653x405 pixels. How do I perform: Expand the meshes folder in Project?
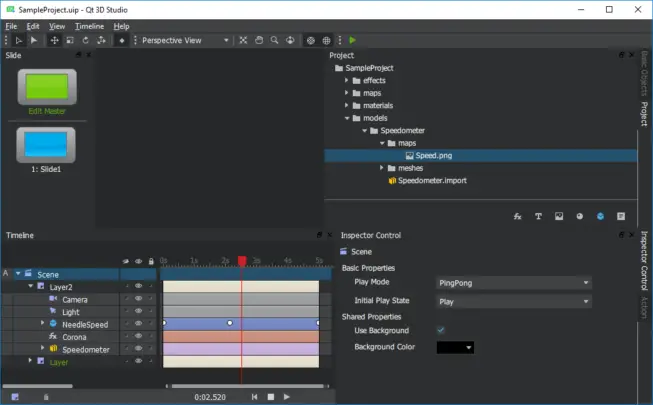(381, 168)
